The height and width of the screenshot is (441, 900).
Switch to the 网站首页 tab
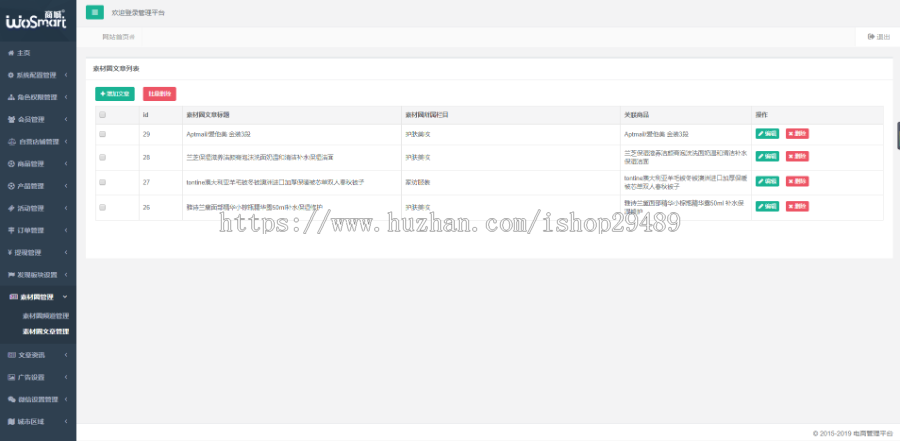(118, 37)
